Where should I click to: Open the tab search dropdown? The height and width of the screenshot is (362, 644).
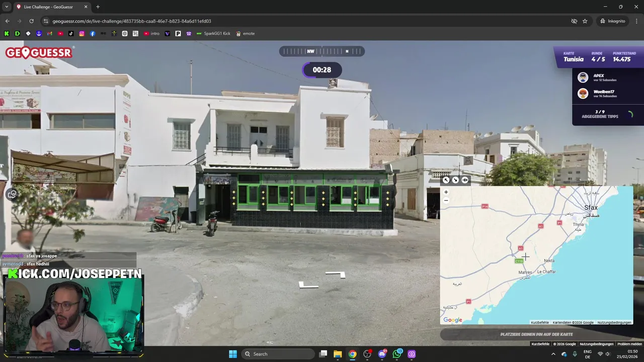(7, 7)
